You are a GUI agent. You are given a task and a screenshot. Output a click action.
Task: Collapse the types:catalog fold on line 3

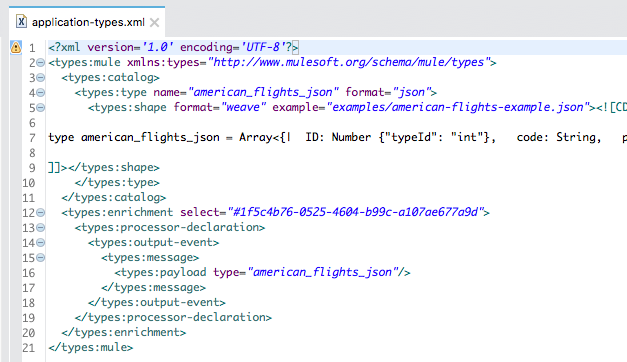click(40, 78)
